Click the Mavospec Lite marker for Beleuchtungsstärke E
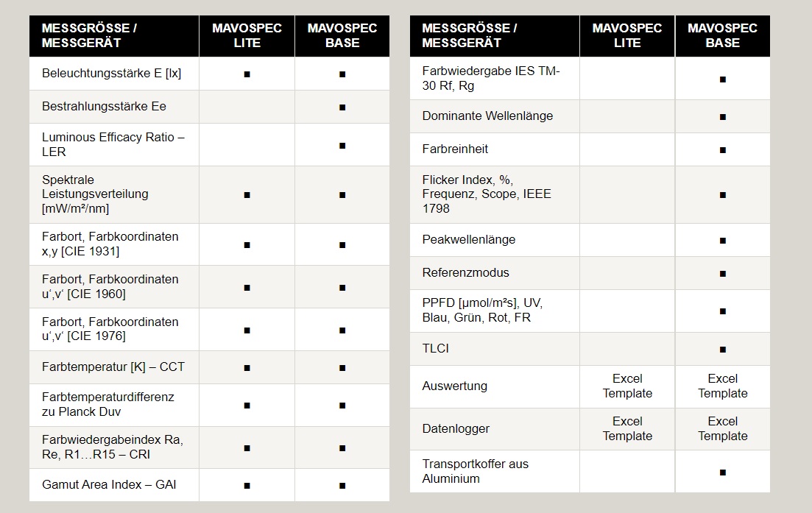The width and height of the screenshot is (812, 513). [247, 74]
